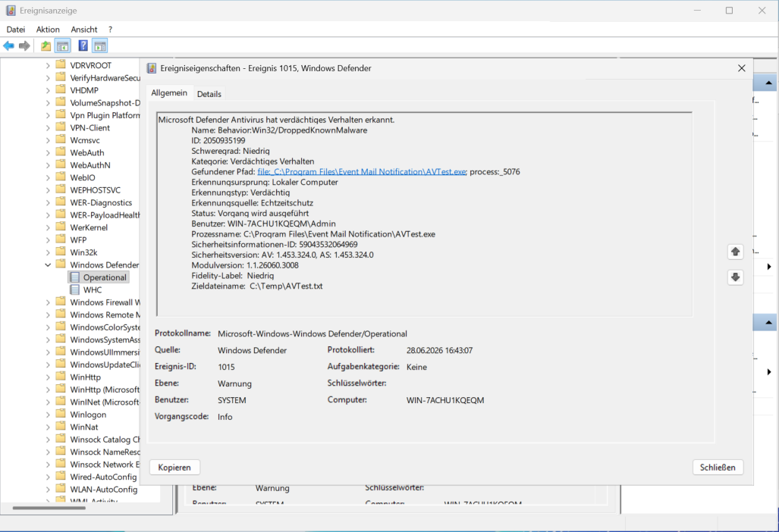This screenshot has height=532, width=779.
Task: Click the WHC log icon in tree
Action: (x=75, y=289)
